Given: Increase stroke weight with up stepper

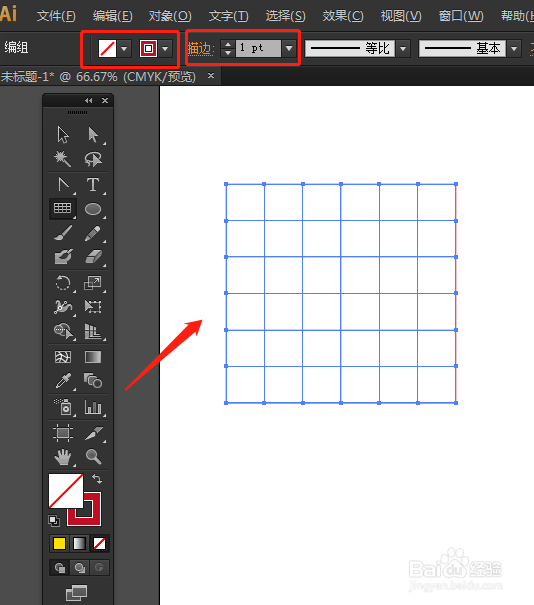Looking at the screenshot, I should 228,44.
